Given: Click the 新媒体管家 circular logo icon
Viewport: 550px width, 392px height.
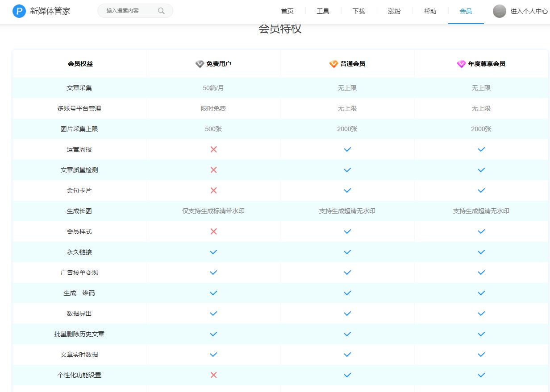Looking at the screenshot, I should [18, 11].
